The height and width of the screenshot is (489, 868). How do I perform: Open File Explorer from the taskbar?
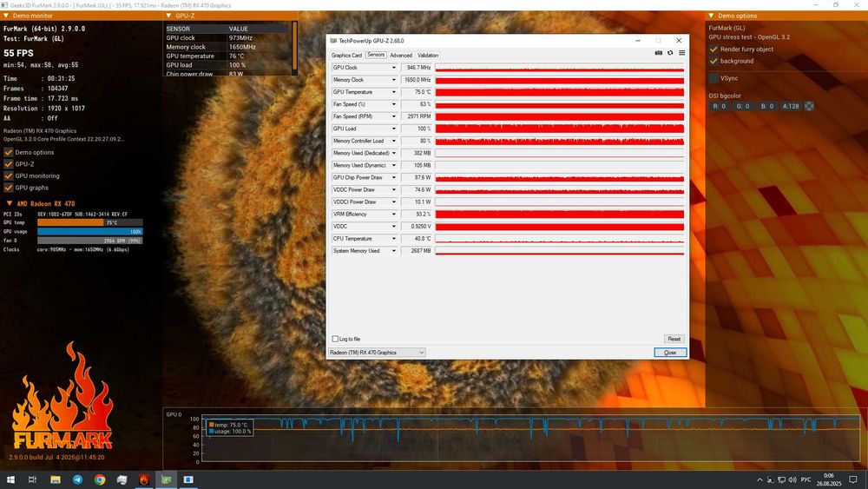click(56, 479)
